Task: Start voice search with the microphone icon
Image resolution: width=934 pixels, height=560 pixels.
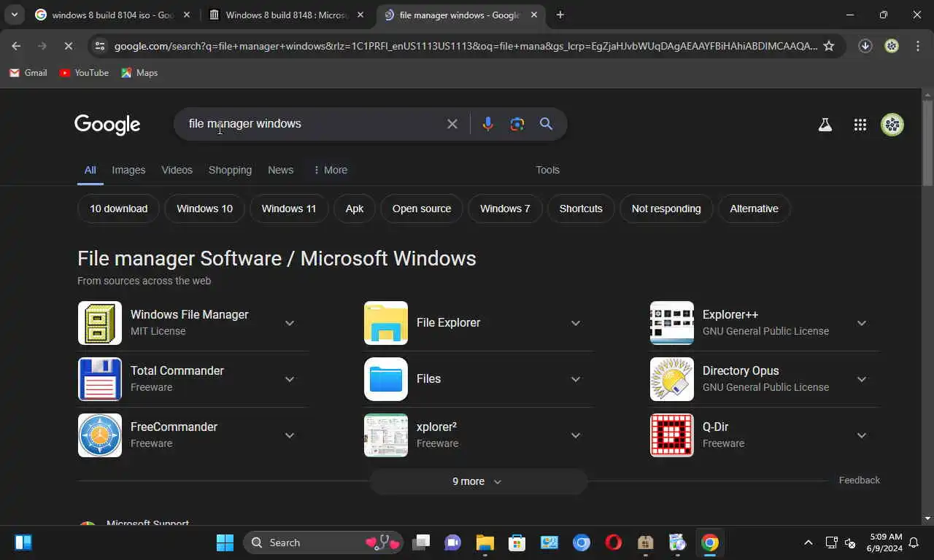Action: 488,124
